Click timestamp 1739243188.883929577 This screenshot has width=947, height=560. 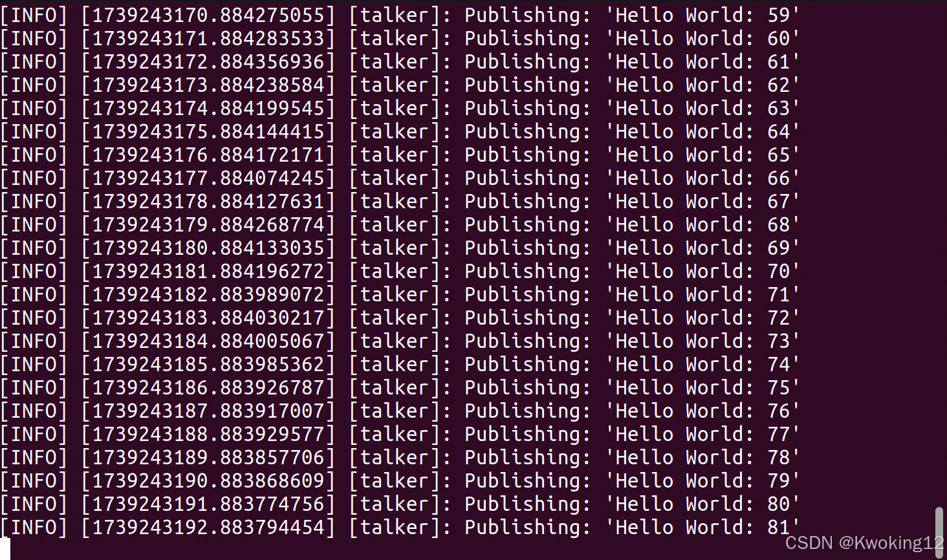pyautogui.click(x=208, y=434)
